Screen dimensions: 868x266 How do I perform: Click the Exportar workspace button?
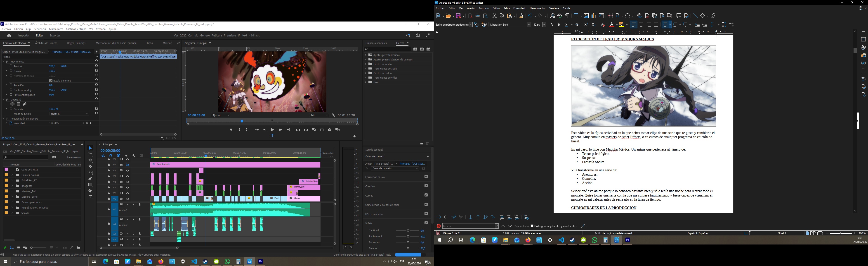[55, 36]
